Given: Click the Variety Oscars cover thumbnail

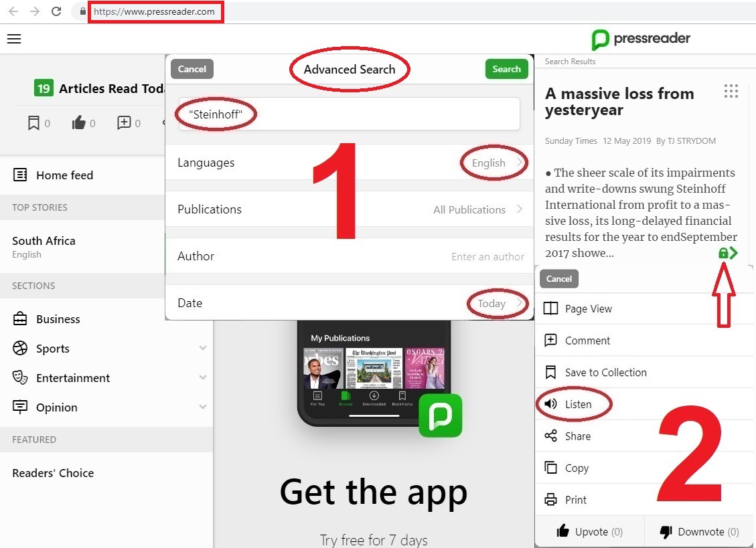Looking at the screenshot, I should 425,368.
